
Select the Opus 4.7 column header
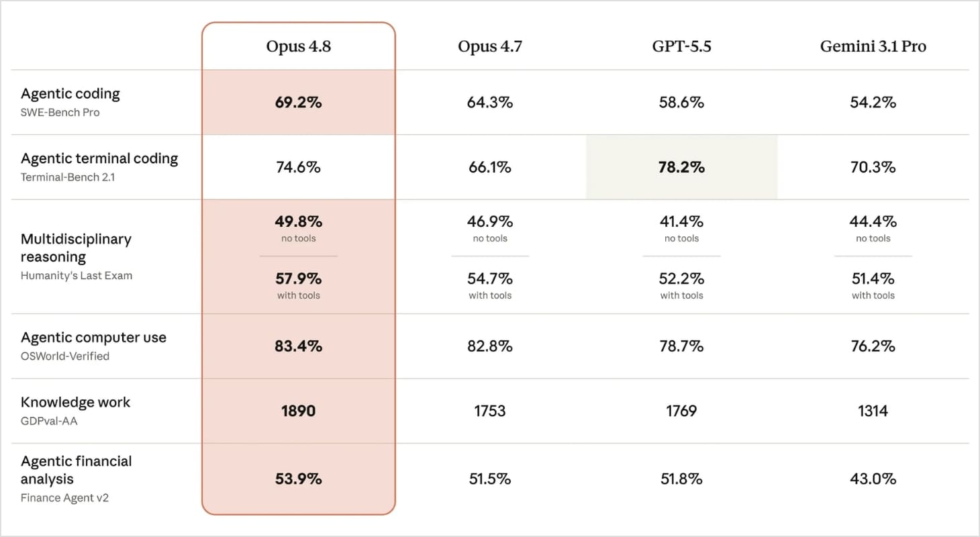490,46
